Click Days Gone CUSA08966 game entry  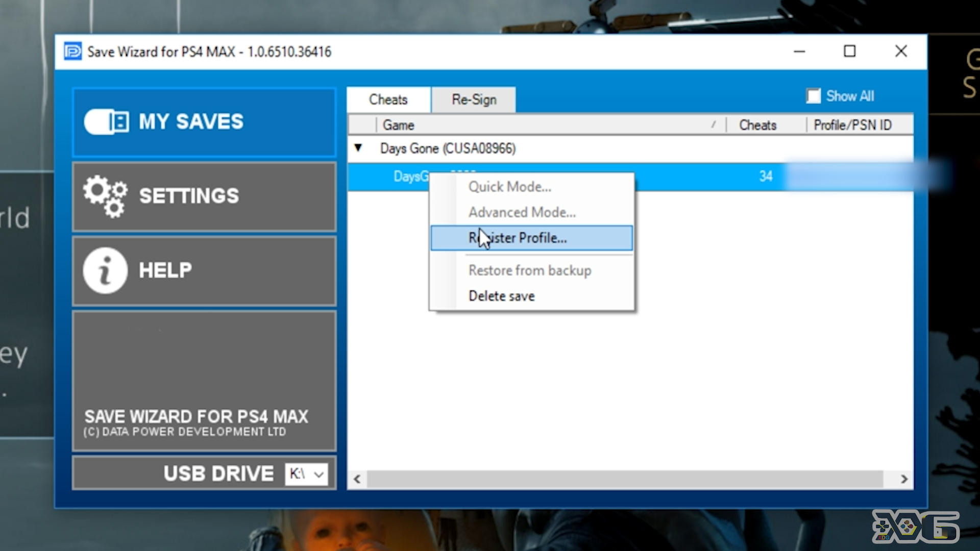(446, 148)
